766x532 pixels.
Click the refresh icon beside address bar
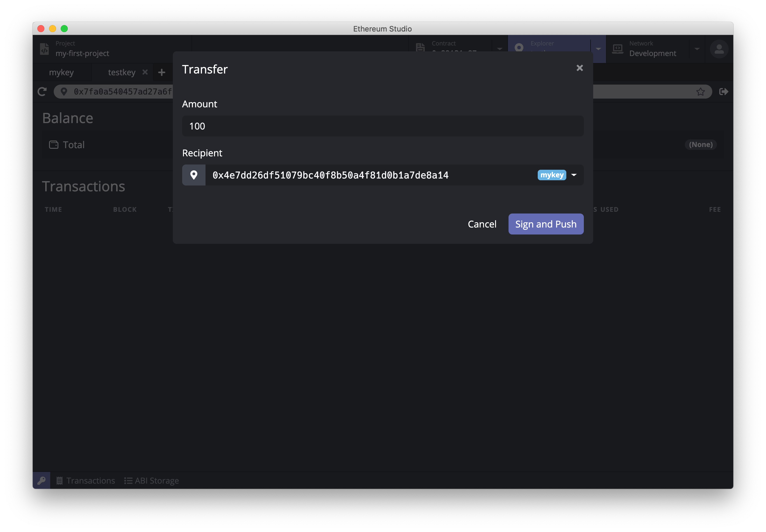pyautogui.click(x=42, y=92)
